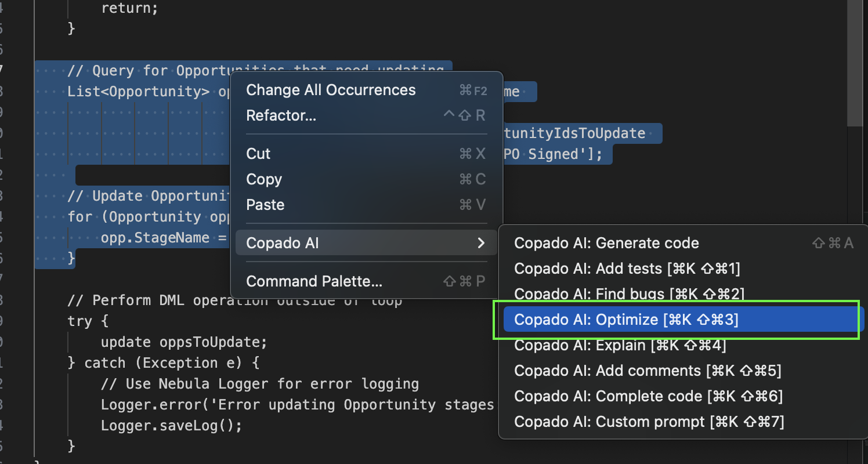Select Copado AI: Add tests
The image size is (868, 464).
click(x=627, y=269)
